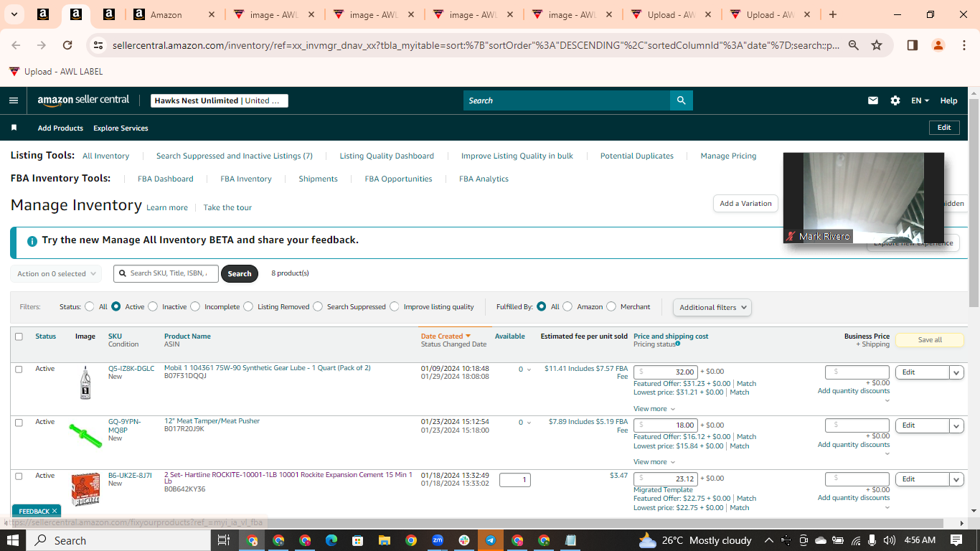
Task: Click Edit for the Mobil 1 Gear Lube row
Action: click(x=922, y=372)
